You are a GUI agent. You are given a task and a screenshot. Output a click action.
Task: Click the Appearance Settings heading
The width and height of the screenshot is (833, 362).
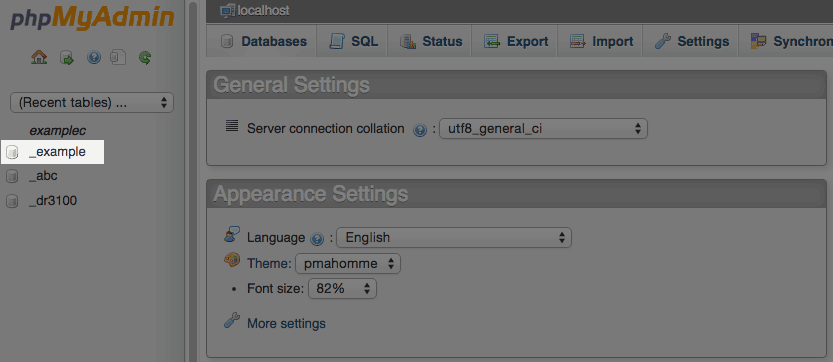311,195
